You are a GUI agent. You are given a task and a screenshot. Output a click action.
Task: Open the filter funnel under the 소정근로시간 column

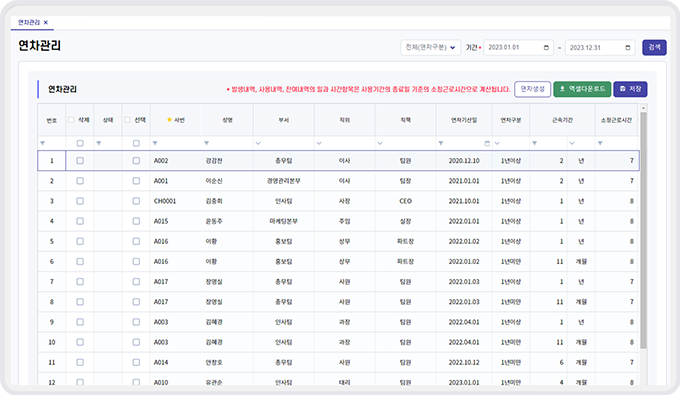coord(600,143)
